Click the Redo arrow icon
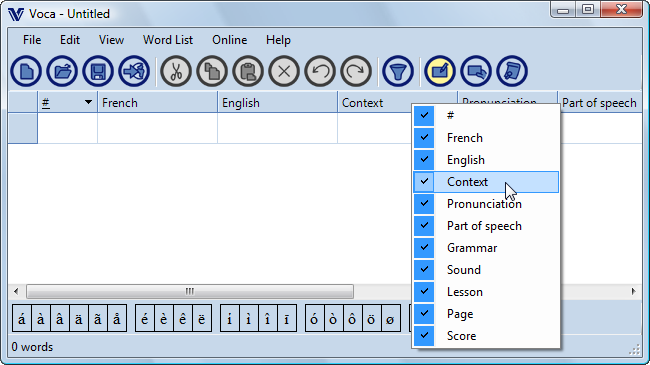Screen dimensions: 650x365 357,71
